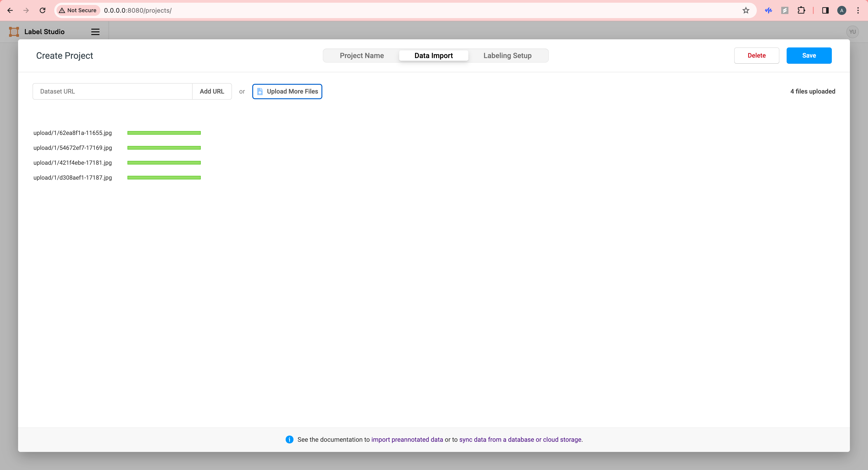
Task: Open the browser extensions puzzle icon
Action: [801, 10]
